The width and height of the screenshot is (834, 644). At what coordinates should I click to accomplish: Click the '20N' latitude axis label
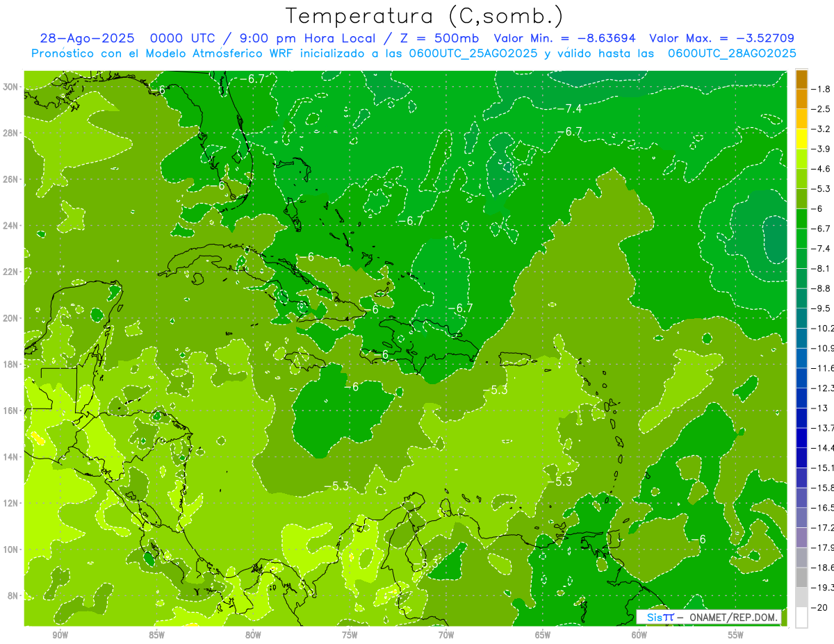pos(10,318)
